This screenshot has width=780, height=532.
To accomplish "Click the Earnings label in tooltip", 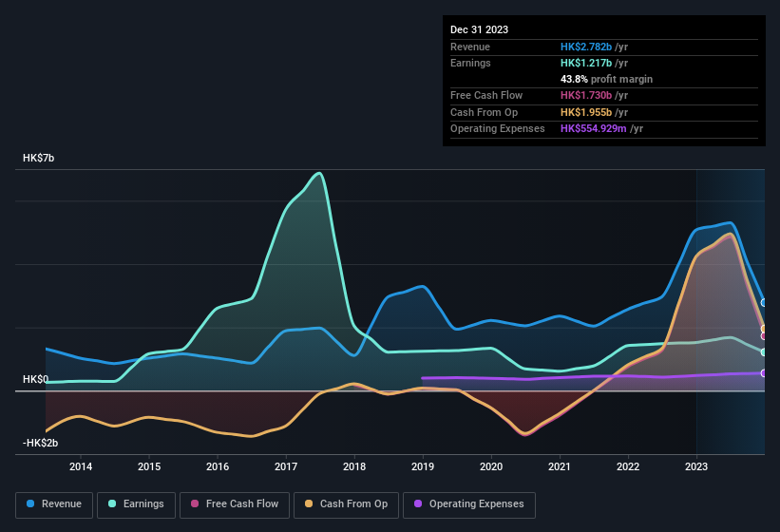I will click(470, 63).
